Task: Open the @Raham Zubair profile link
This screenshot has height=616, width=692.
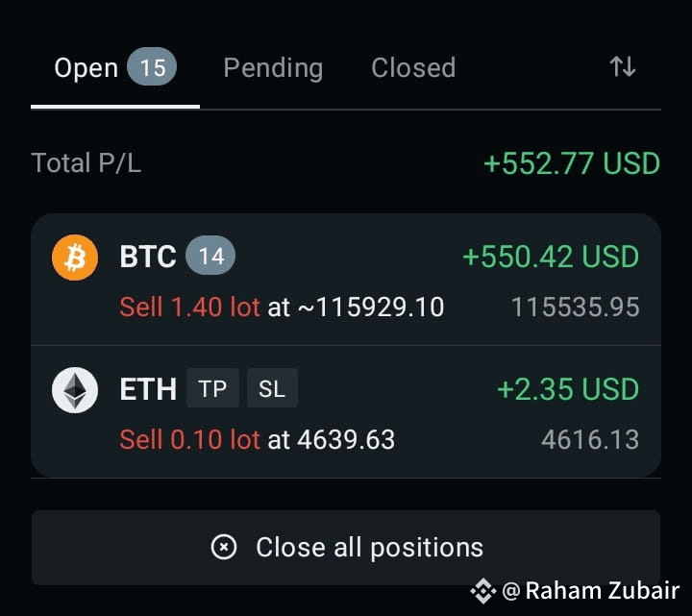Action: pyautogui.click(x=591, y=590)
